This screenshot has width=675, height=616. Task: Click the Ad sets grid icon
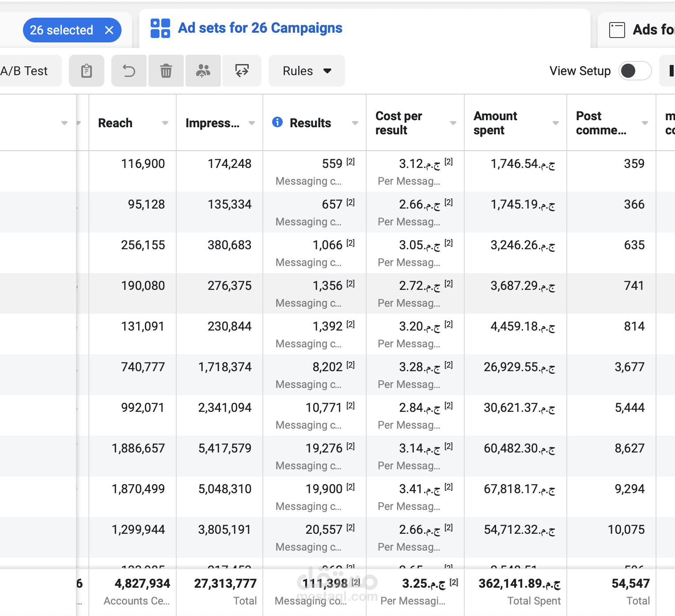pos(160,28)
